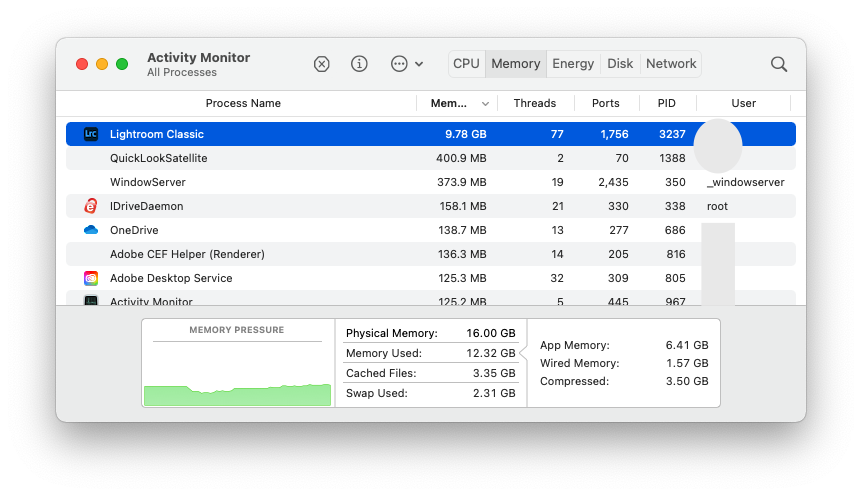The height and width of the screenshot is (496, 862).
Task: Select the OneDrive process name
Action: pos(134,230)
